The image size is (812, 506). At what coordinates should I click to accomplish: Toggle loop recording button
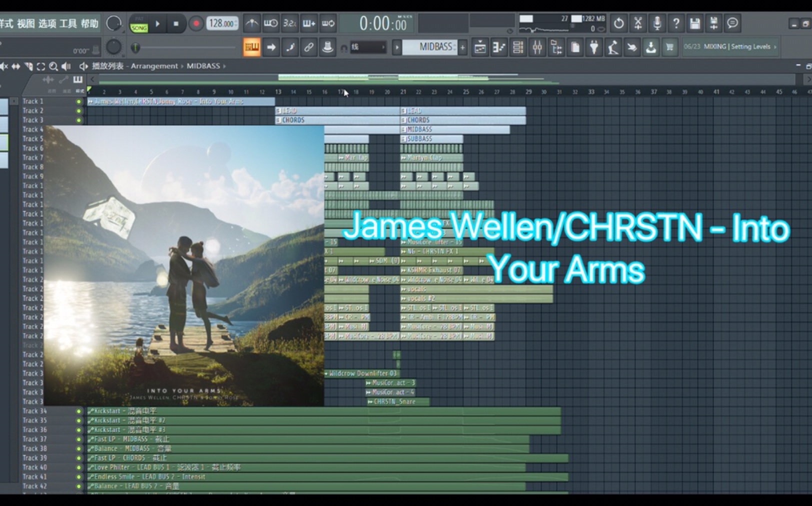[x=328, y=23]
